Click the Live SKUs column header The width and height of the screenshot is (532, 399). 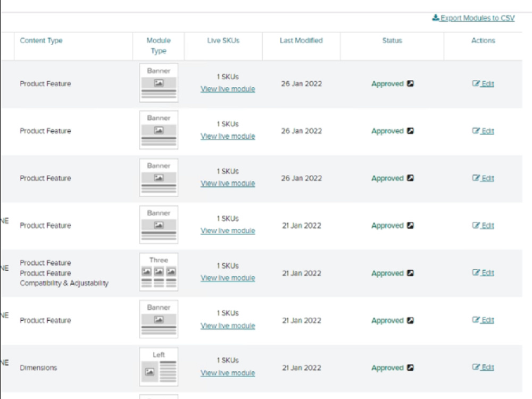pyautogui.click(x=223, y=40)
